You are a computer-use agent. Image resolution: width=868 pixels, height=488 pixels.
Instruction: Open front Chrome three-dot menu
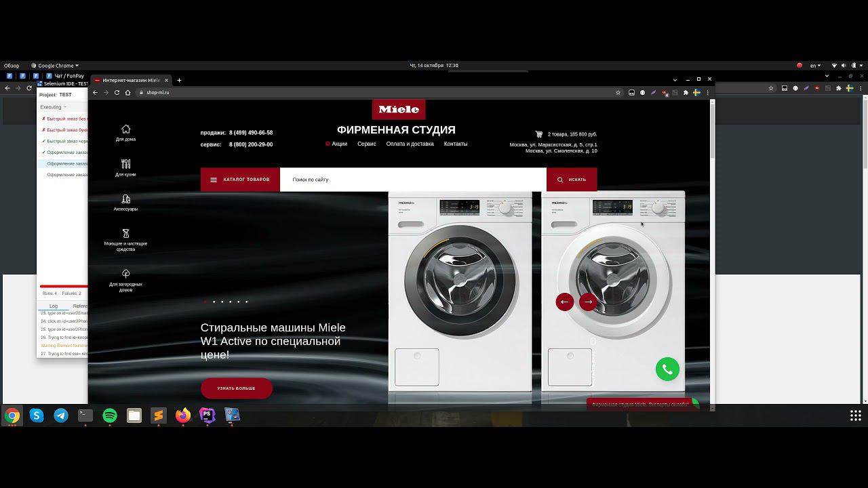707,92
